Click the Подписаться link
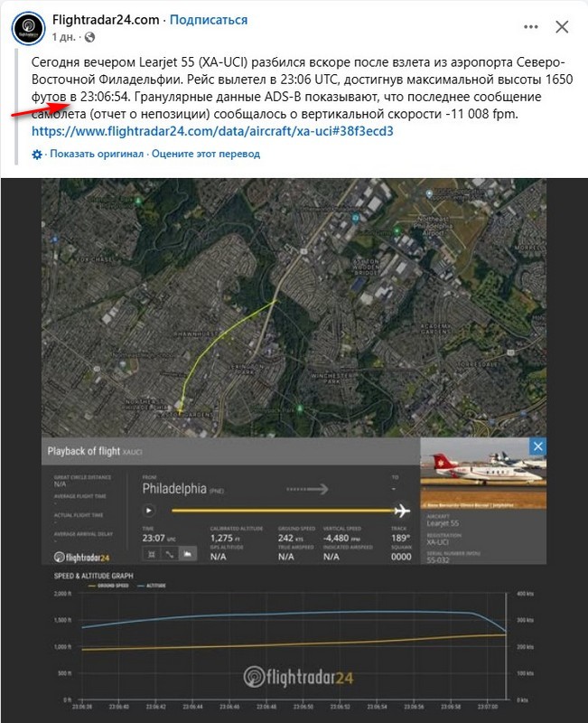Viewport: 588px width, 723px height. coord(209,20)
